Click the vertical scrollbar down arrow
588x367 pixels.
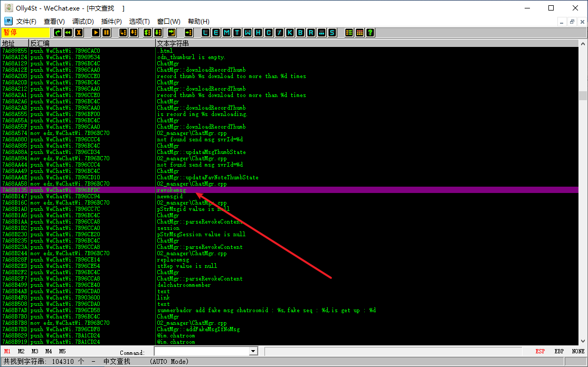click(583, 341)
